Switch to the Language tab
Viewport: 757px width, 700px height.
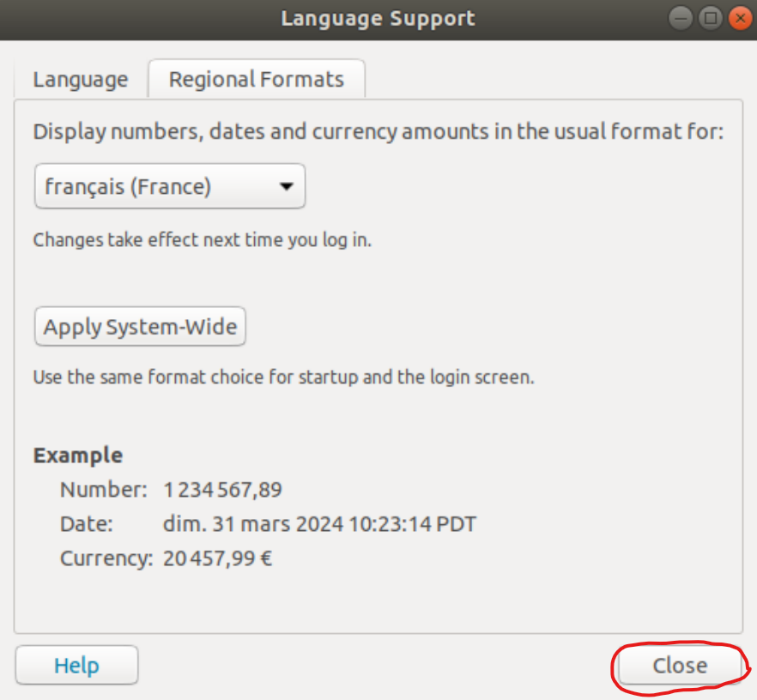[x=80, y=80]
